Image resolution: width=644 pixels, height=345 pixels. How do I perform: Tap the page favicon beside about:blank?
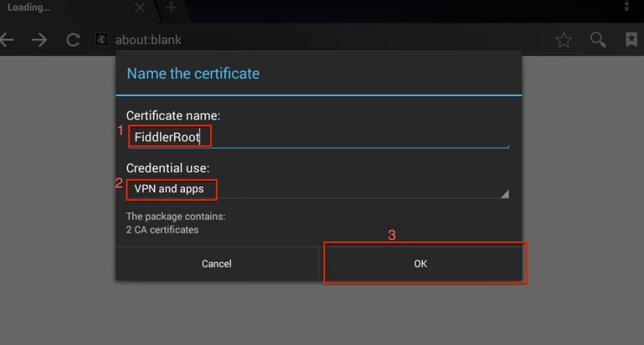(x=101, y=40)
